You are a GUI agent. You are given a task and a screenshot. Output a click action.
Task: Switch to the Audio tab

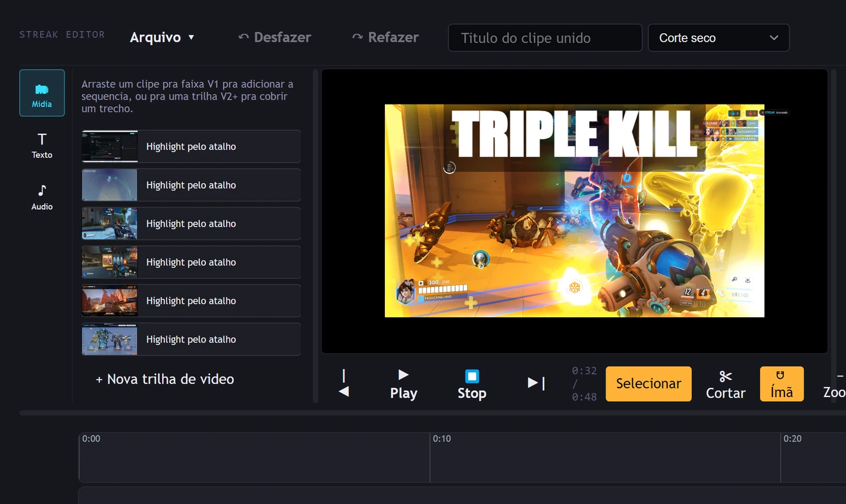click(x=42, y=197)
